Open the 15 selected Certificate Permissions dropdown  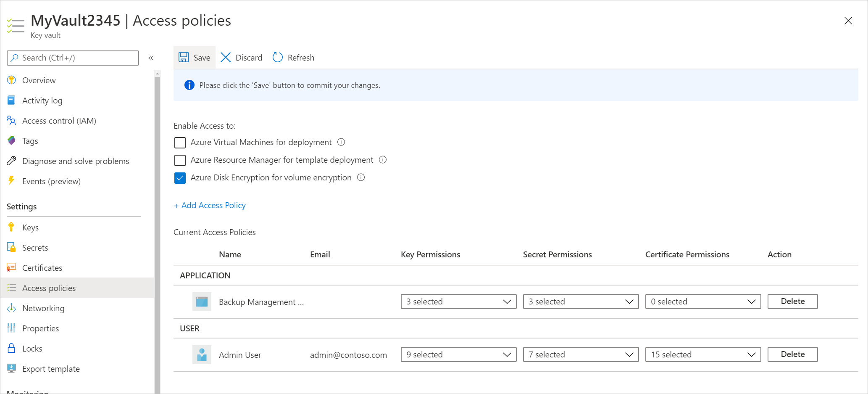pyautogui.click(x=703, y=354)
